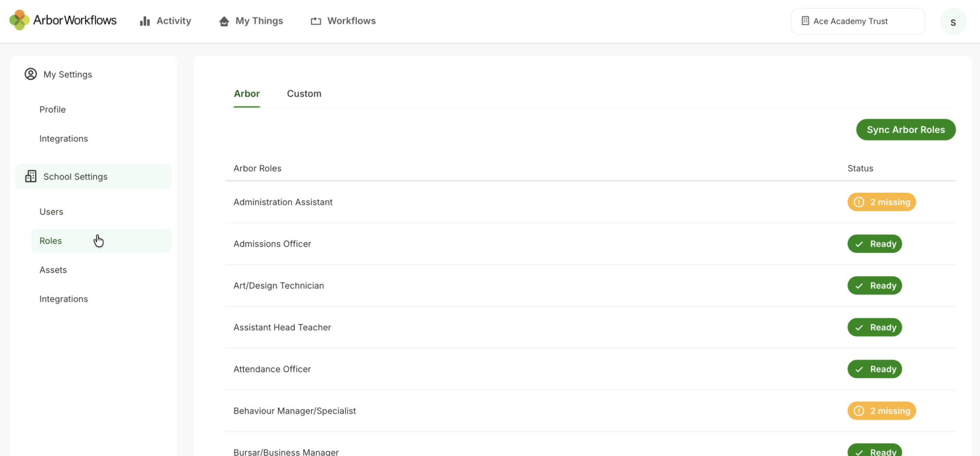Open My Things in top navigation
Screen dimensions: 980x456
point(251,21)
